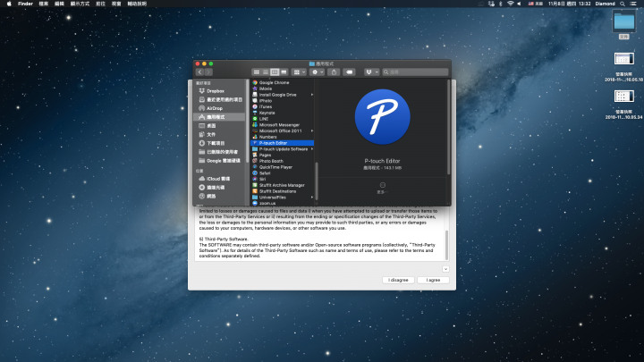Viewport: 644px width, 362px height.
Task: Select the Microsoft Office 2011 row
Action: (282, 130)
